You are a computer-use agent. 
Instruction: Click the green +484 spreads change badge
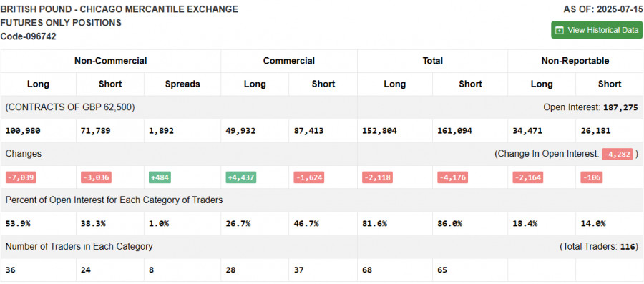(160, 177)
